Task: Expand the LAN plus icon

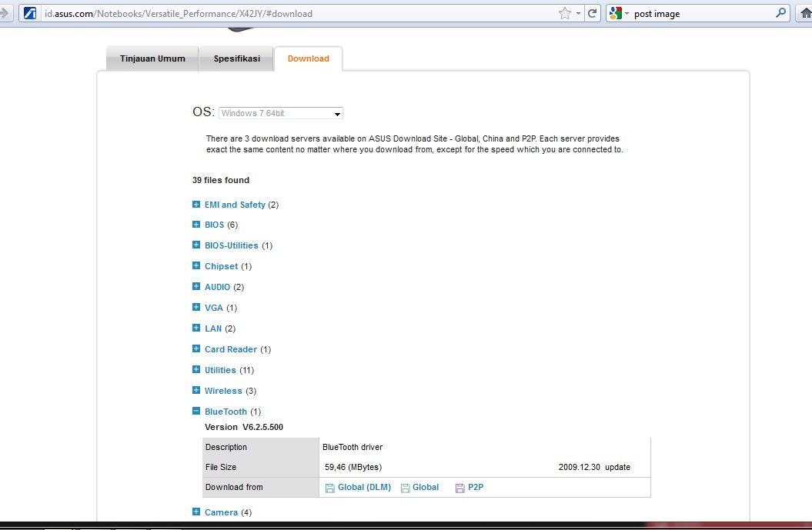Action: point(196,328)
